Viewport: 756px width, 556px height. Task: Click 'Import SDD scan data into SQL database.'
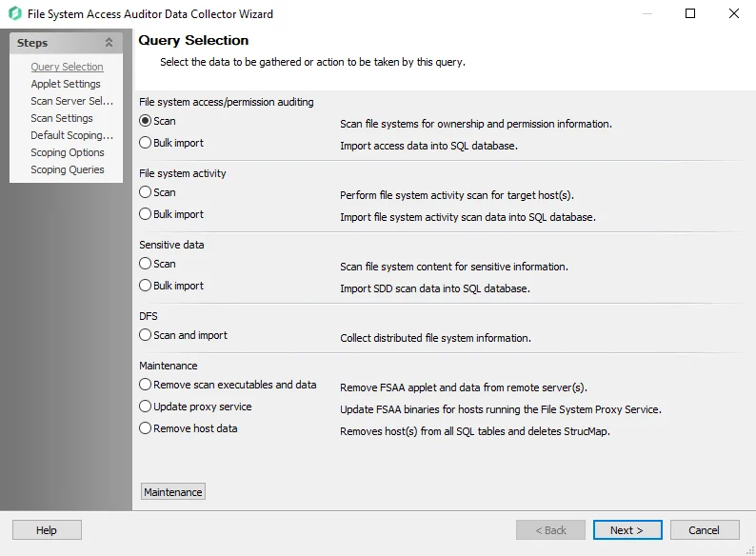pos(435,288)
